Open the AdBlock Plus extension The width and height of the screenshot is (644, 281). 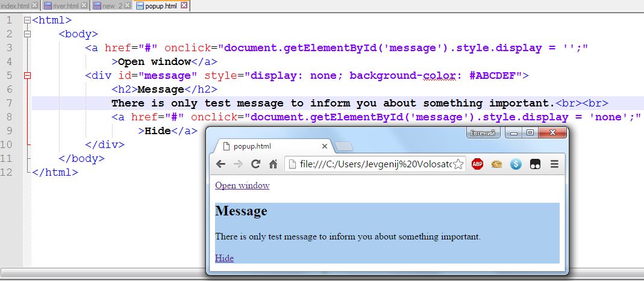(x=477, y=164)
